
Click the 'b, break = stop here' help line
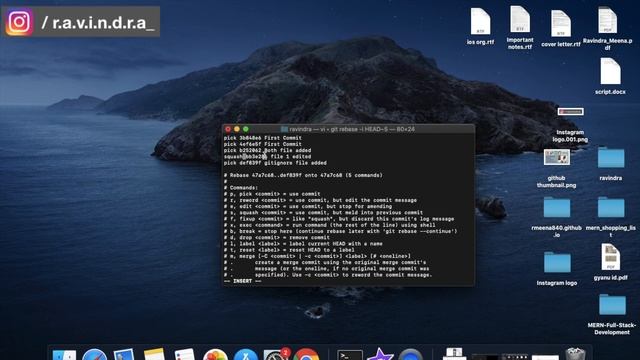340,231
